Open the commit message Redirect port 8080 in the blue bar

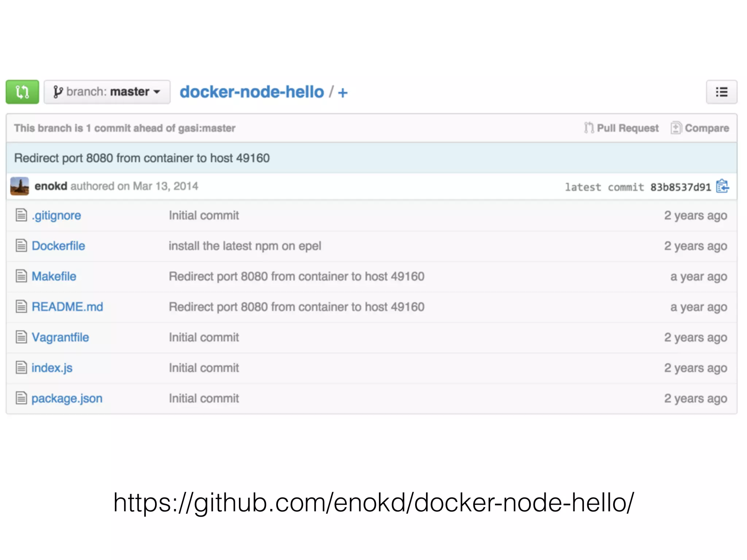(x=142, y=158)
